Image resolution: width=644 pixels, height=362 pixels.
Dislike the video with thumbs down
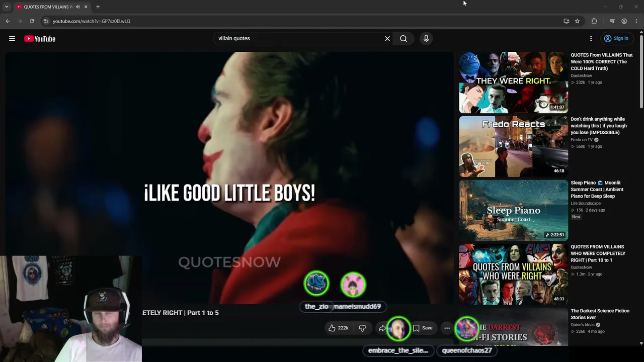point(362,328)
